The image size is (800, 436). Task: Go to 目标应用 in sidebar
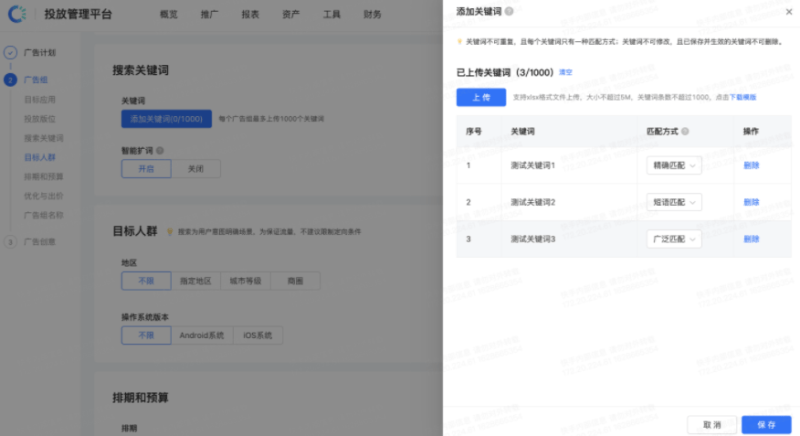pyautogui.click(x=40, y=99)
